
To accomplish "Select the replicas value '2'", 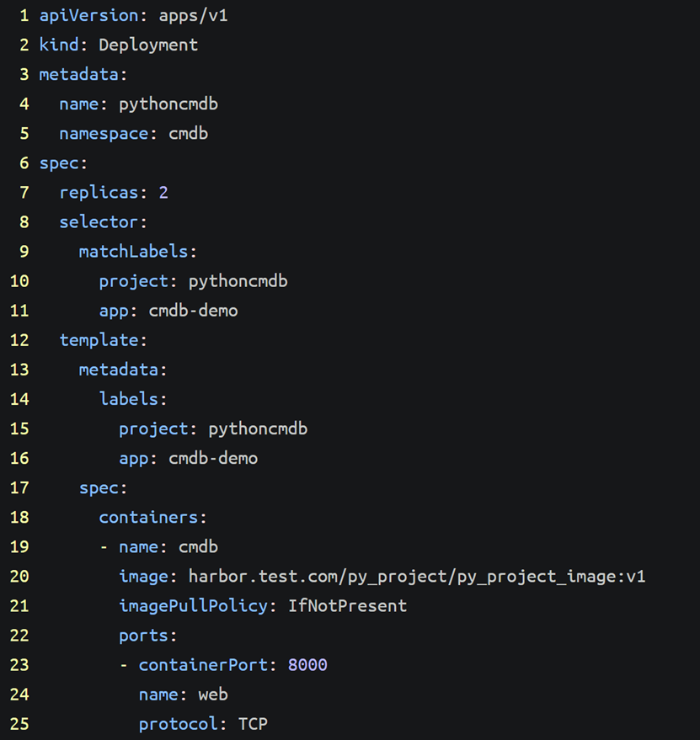I will tap(163, 193).
